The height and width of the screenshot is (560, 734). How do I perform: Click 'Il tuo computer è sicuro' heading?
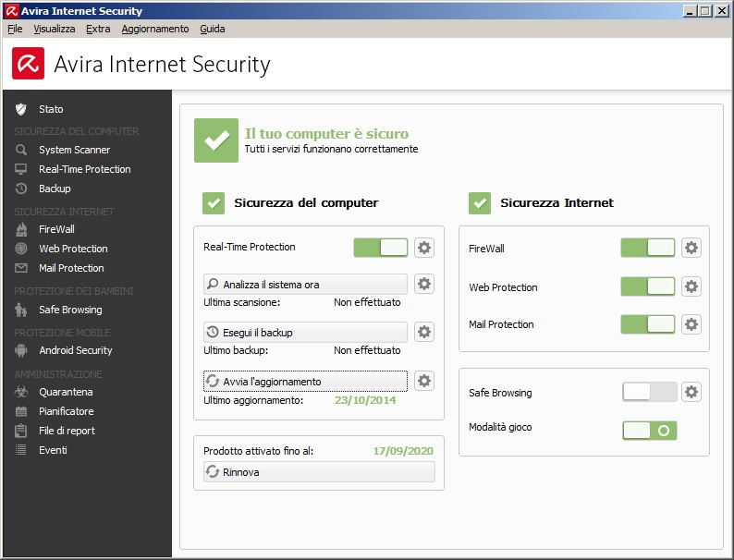click(326, 133)
